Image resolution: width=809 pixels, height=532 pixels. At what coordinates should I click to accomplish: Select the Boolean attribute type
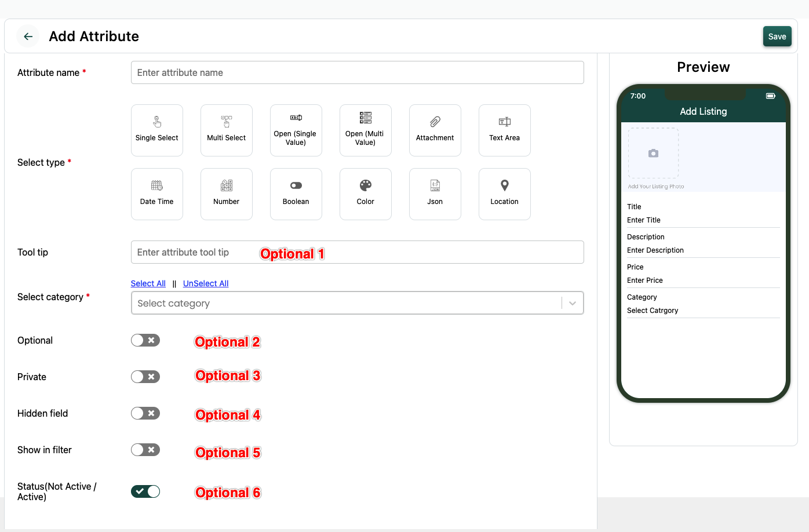[296, 194]
